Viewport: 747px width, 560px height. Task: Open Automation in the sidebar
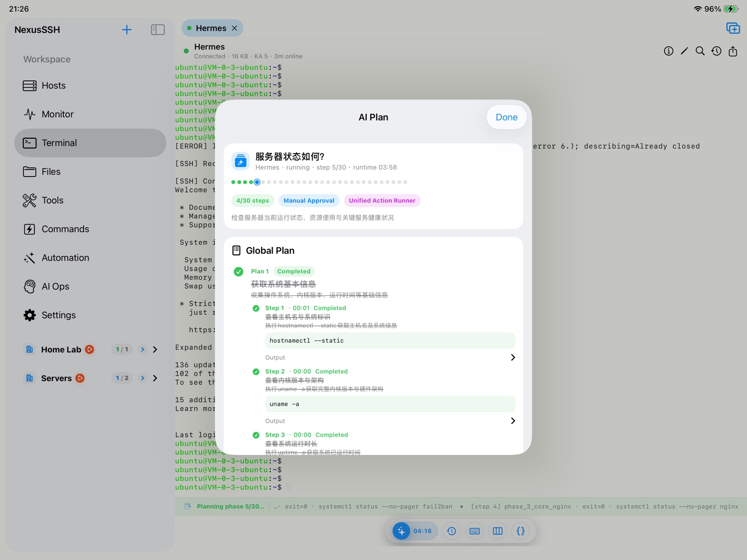tap(90, 258)
